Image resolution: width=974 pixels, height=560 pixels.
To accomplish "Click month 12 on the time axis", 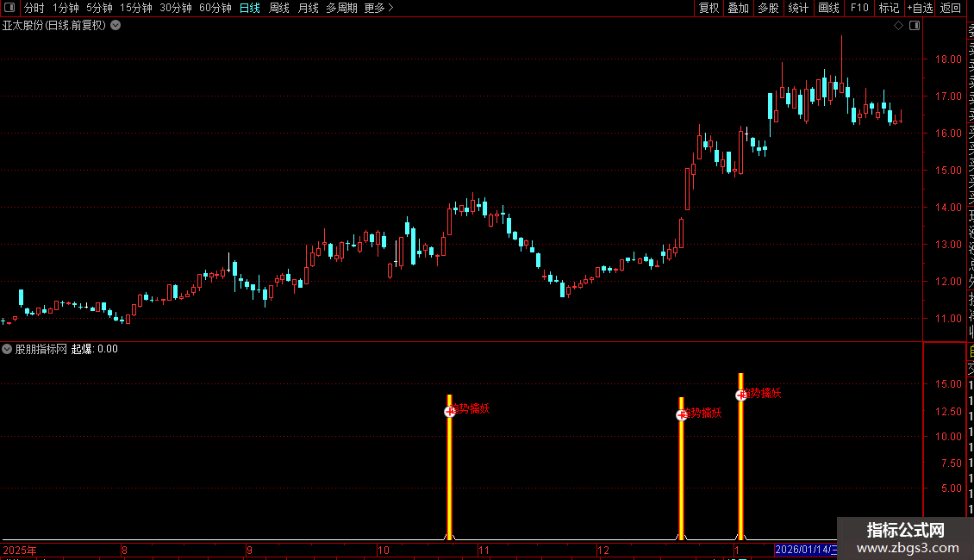I will pos(603,550).
